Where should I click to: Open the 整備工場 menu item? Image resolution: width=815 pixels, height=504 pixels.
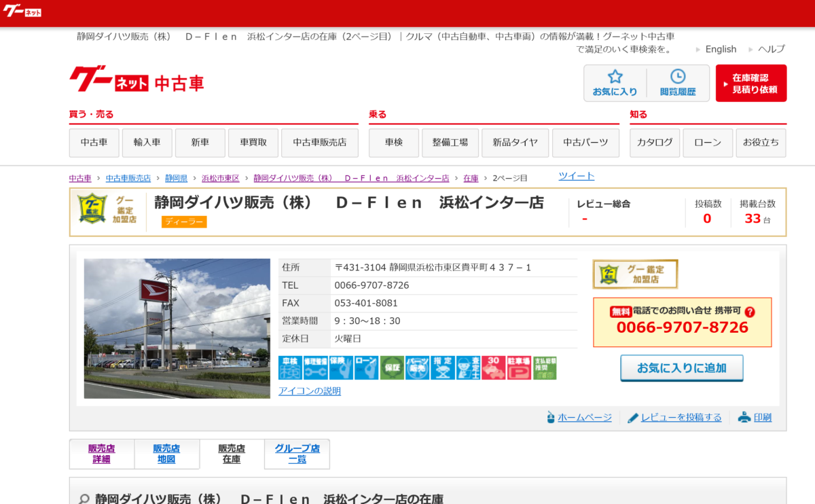pos(450,143)
